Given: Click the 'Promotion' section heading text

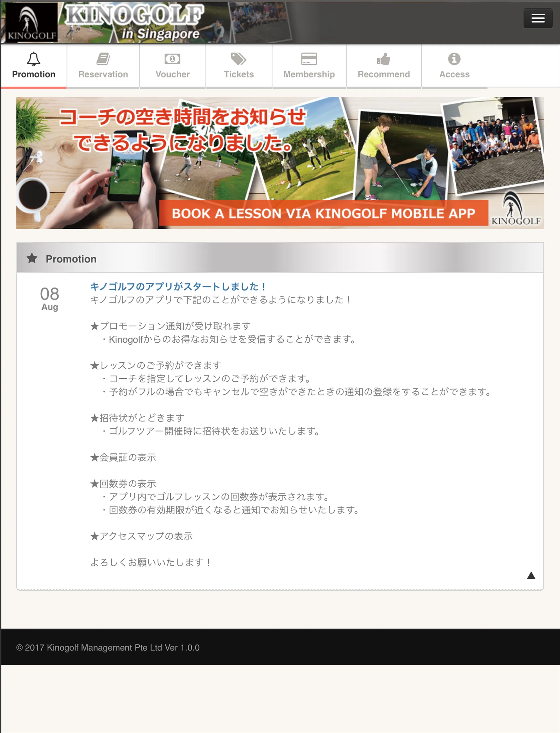Looking at the screenshot, I should click(x=71, y=259).
